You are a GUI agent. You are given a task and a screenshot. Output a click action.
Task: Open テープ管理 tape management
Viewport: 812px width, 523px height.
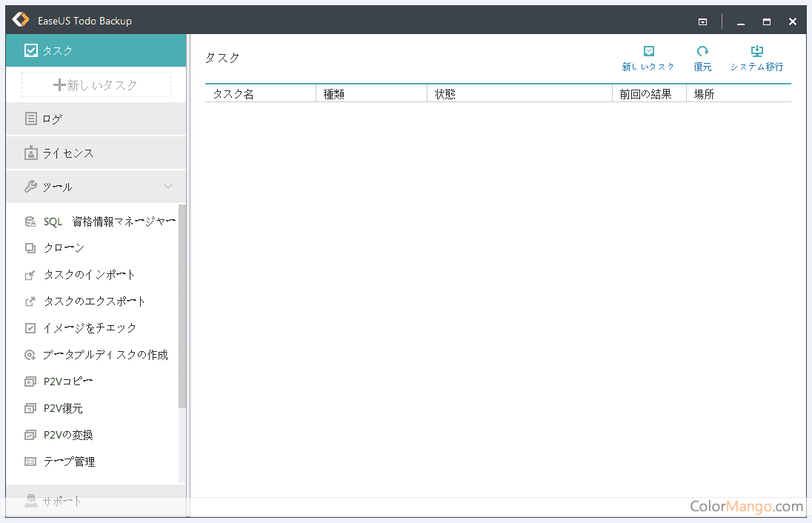(x=69, y=462)
